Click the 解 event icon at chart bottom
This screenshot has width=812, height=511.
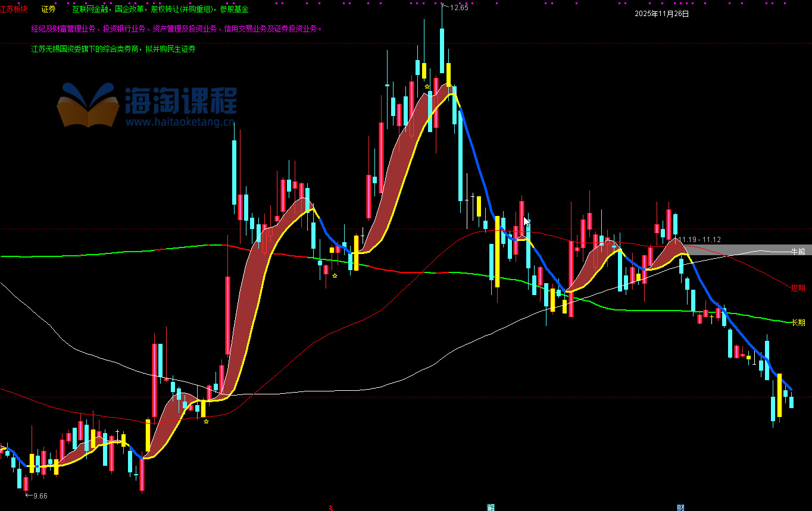coord(491,507)
